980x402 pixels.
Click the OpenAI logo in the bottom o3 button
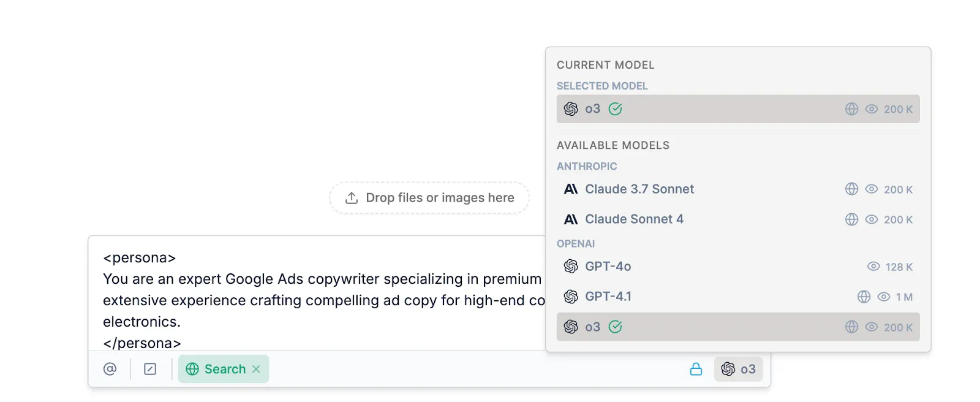[728, 369]
